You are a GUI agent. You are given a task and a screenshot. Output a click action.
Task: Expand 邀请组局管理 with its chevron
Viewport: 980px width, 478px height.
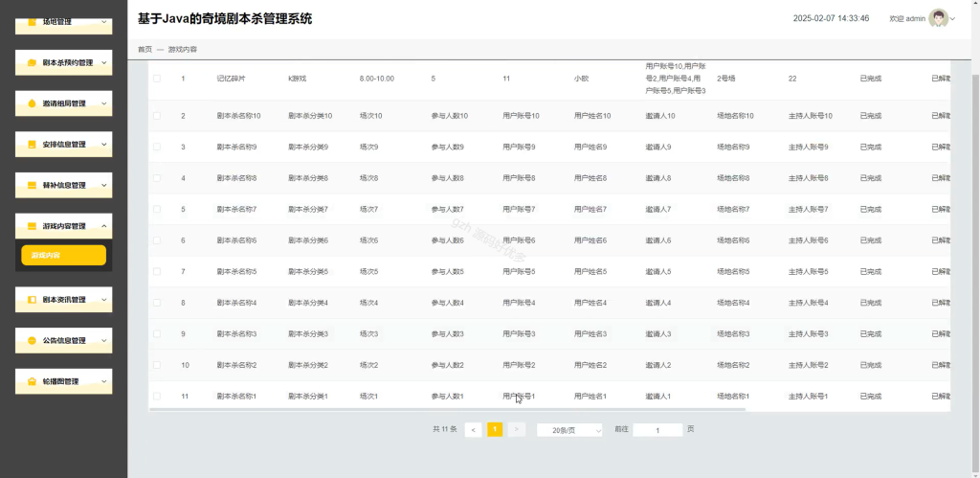103,103
